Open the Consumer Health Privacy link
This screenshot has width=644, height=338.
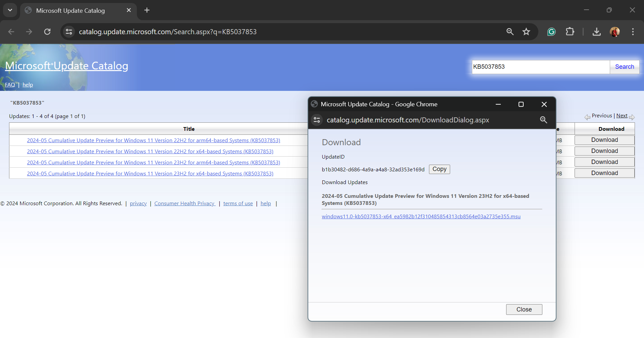pyautogui.click(x=185, y=204)
